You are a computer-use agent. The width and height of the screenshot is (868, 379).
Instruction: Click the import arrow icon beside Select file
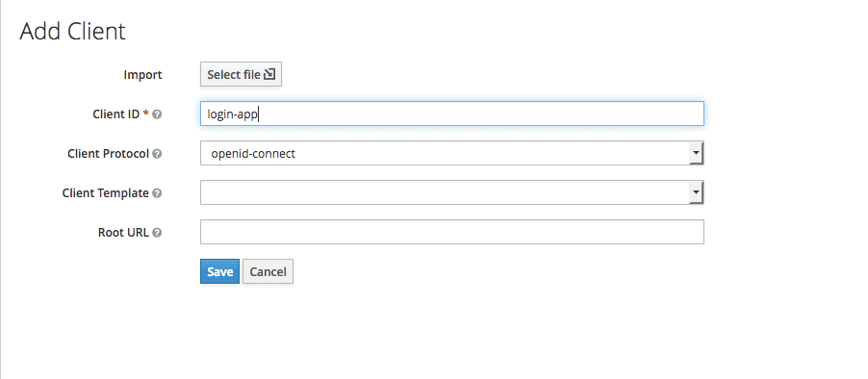tap(269, 74)
